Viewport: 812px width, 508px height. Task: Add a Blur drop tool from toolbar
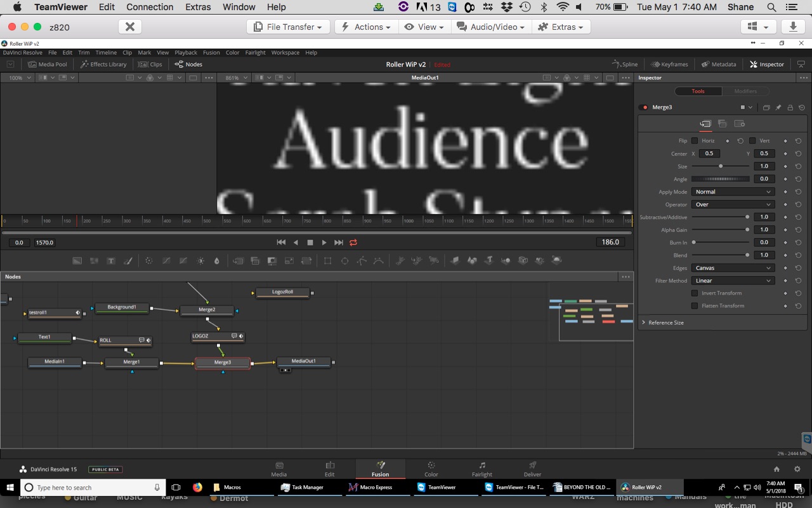216,260
